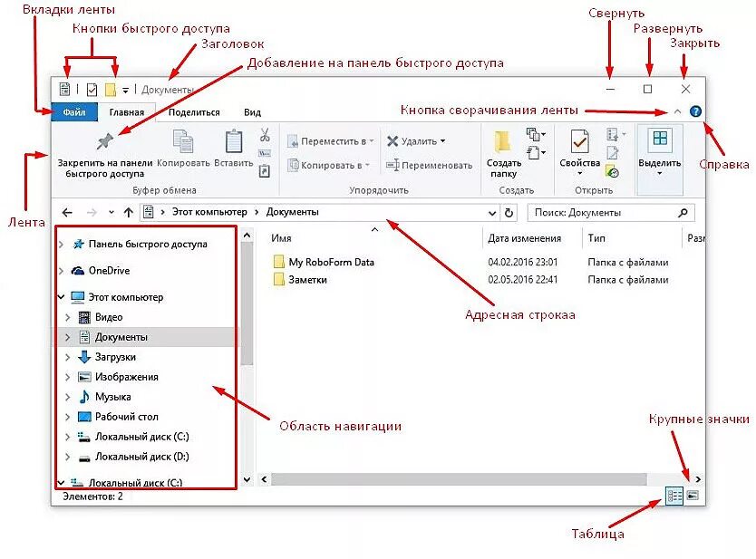
Task: Select Локальный диск (D:) in the navigation pane
Action: pyautogui.click(x=141, y=457)
